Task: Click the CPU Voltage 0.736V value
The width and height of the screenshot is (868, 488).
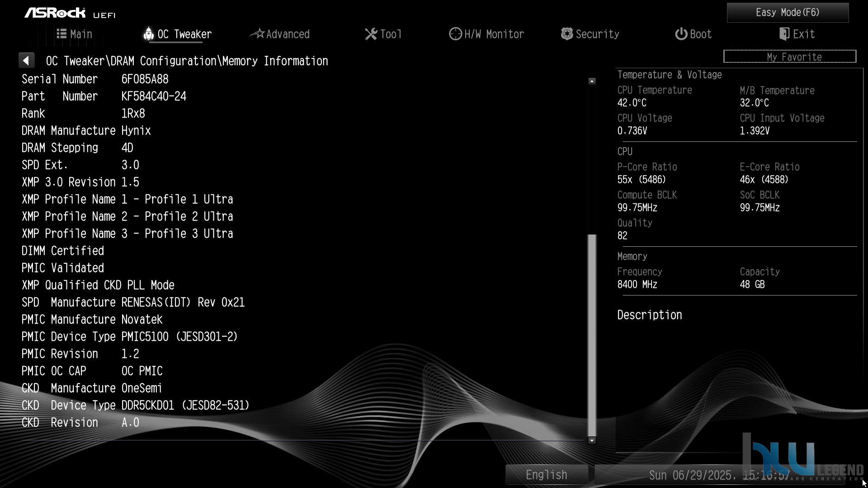Action: pyautogui.click(x=632, y=131)
